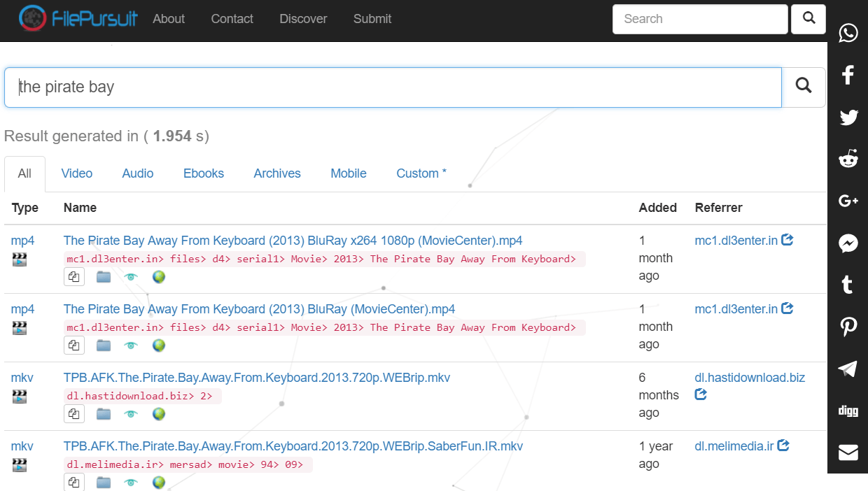The width and height of the screenshot is (868, 491).
Task: Share on Twitter using sidebar icon
Action: coord(848,118)
